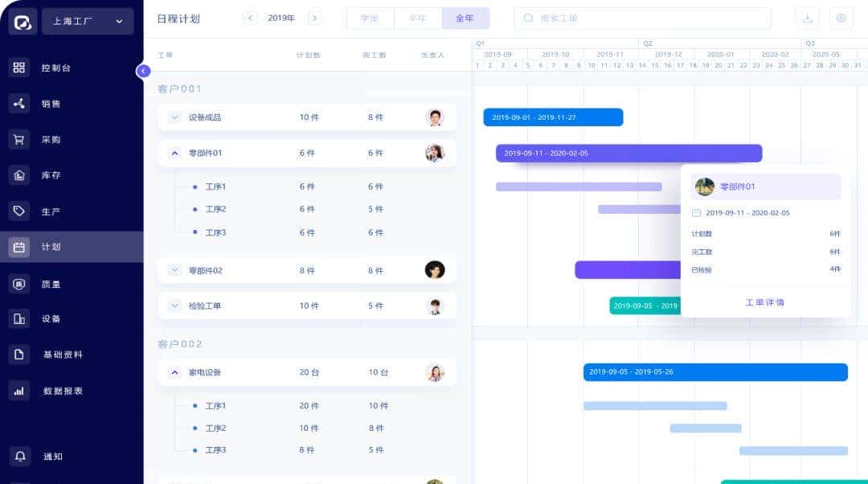Image resolution: width=868 pixels, height=484 pixels.
Task: Click the 基础资料 master data icon
Action: (18, 355)
